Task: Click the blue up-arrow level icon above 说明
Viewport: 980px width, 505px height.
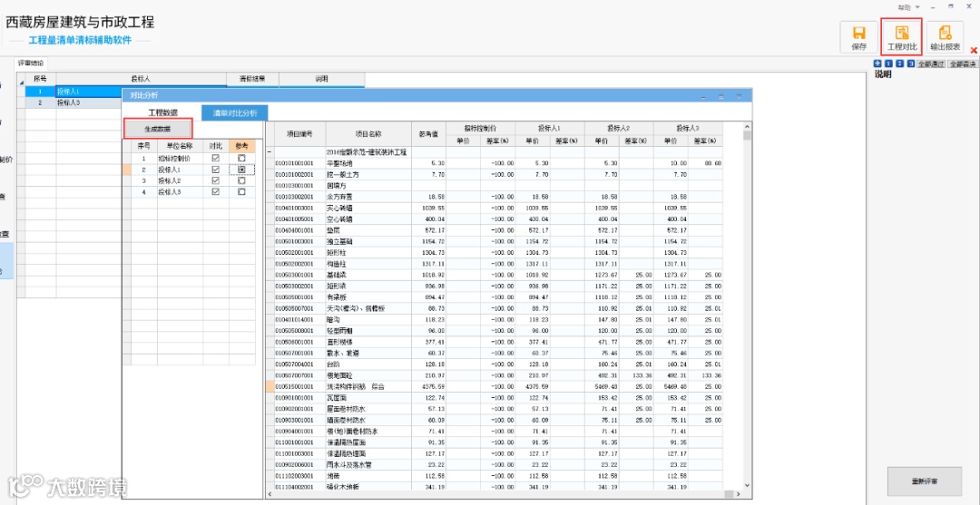Action: point(877,63)
